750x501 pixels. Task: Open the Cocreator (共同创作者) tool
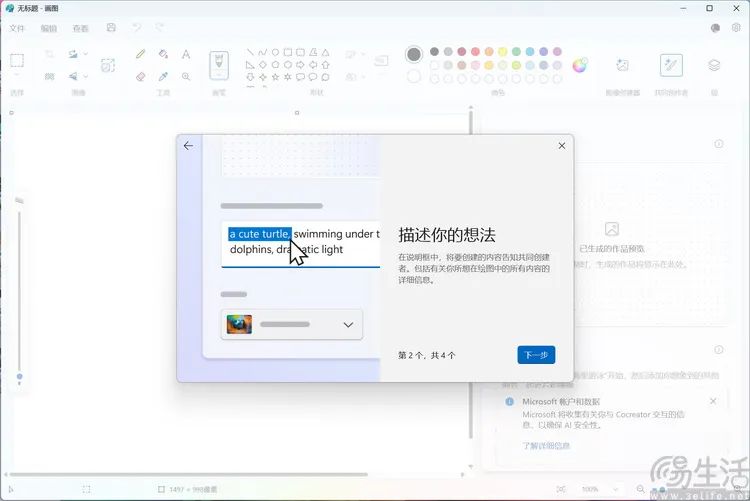click(x=671, y=66)
